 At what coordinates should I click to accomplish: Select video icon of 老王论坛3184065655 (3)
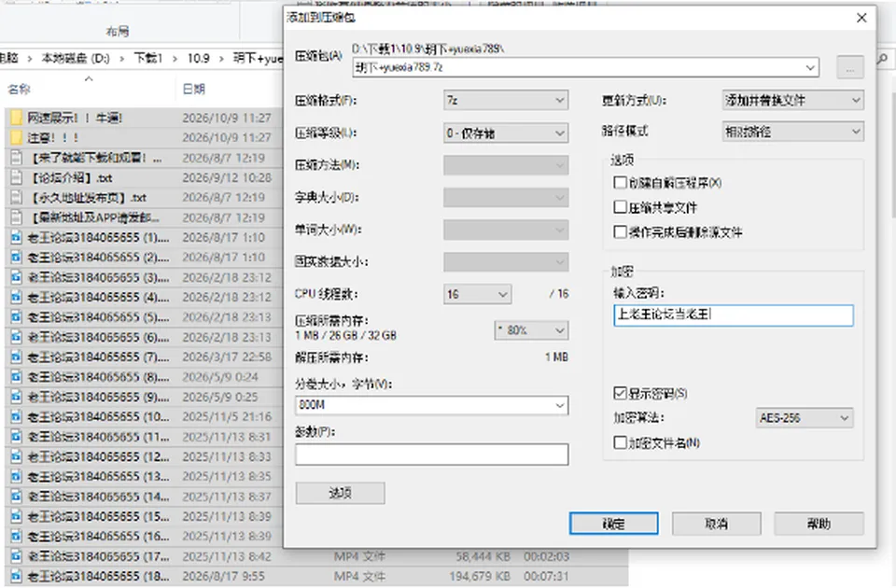(17, 277)
